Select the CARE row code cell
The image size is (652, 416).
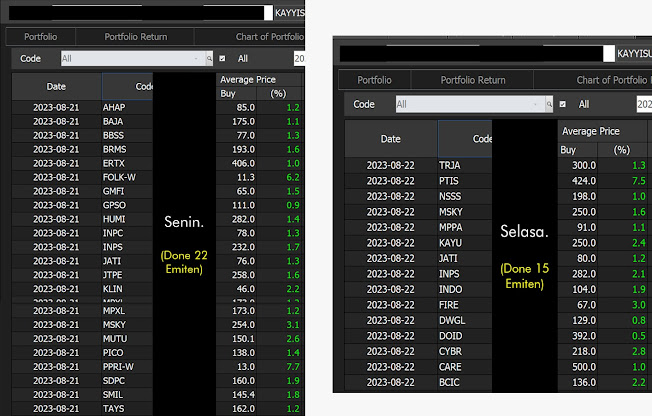[x=465, y=367]
